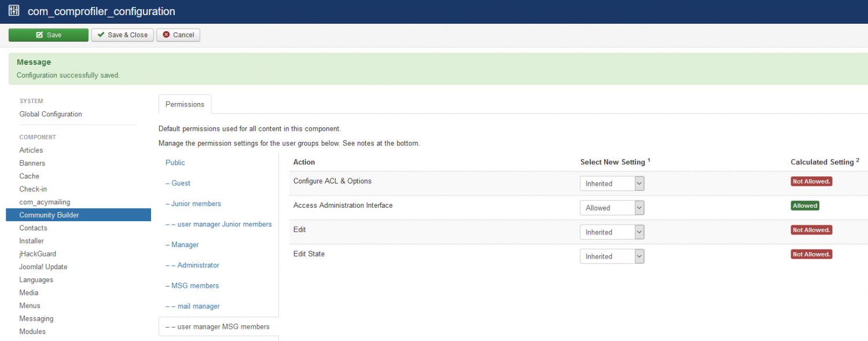Select the Guest user group
The image size is (868, 341).
[178, 183]
